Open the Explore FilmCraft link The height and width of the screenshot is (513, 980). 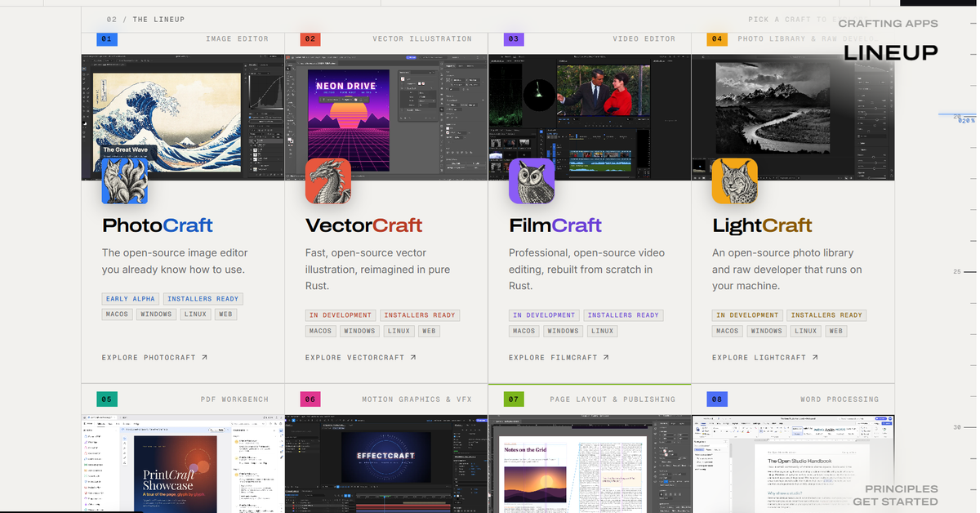(x=559, y=358)
